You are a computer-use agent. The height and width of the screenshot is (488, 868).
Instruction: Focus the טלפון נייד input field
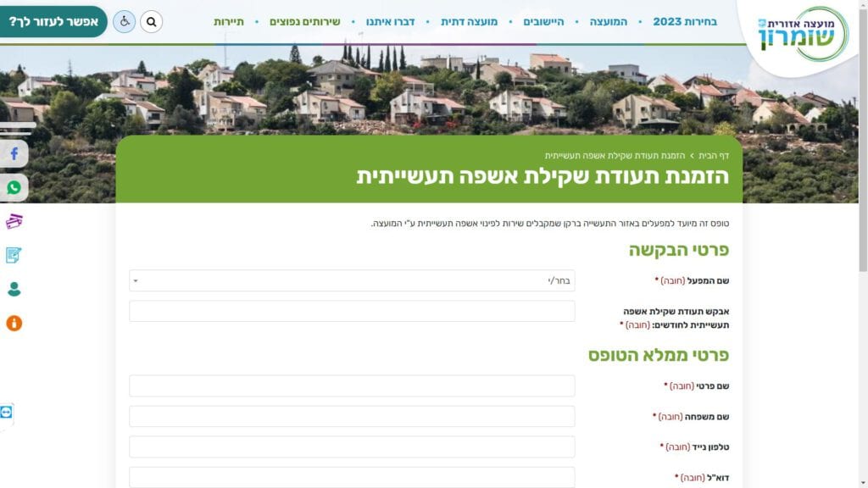click(352, 446)
